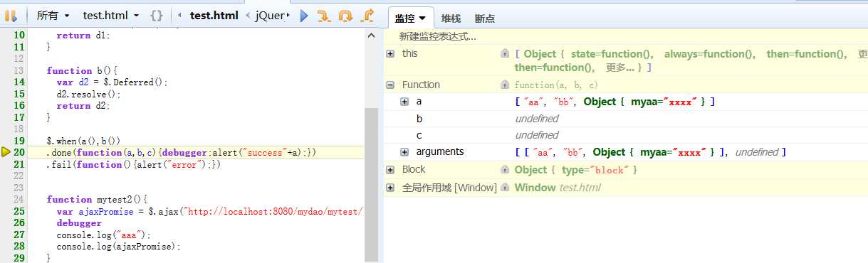Switch to the 断点 breakpoints tab
868x263 pixels.
pyautogui.click(x=485, y=18)
